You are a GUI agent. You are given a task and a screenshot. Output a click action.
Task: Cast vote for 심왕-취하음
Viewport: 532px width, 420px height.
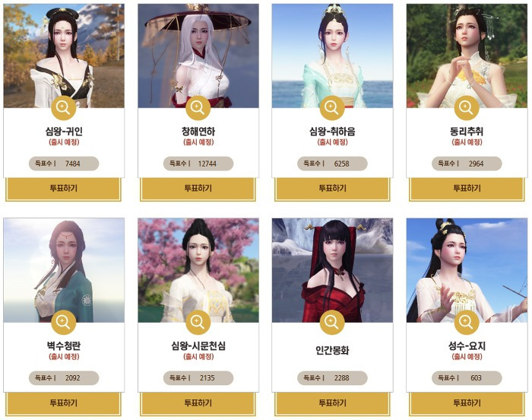click(333, 189)
